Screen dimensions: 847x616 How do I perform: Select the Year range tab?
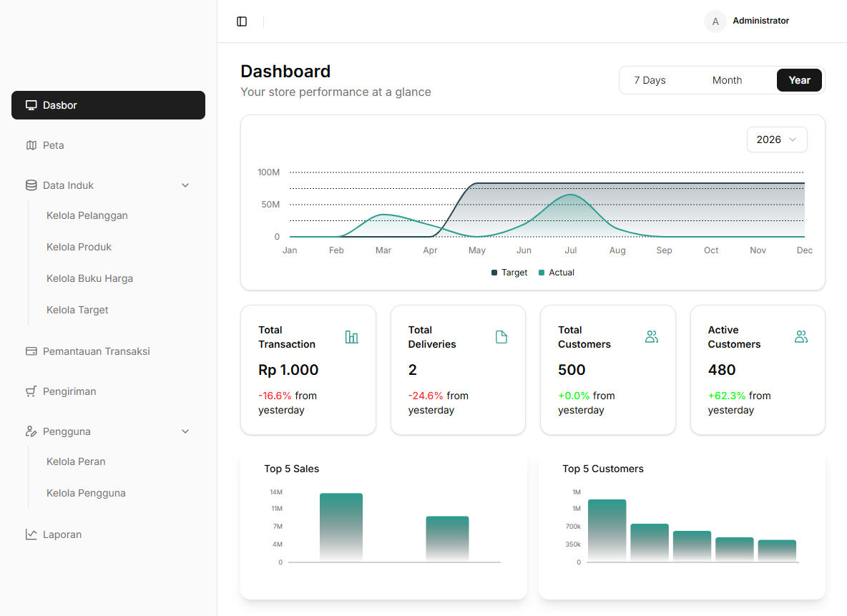[x=799, y=80]
